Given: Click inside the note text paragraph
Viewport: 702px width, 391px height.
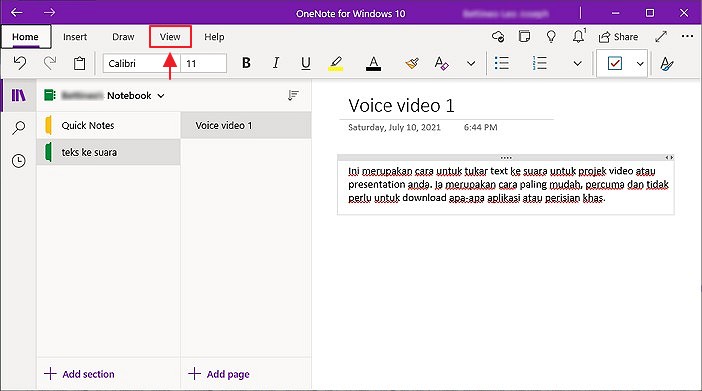Looking at the screenshot, I should click(x=508, y=185).
